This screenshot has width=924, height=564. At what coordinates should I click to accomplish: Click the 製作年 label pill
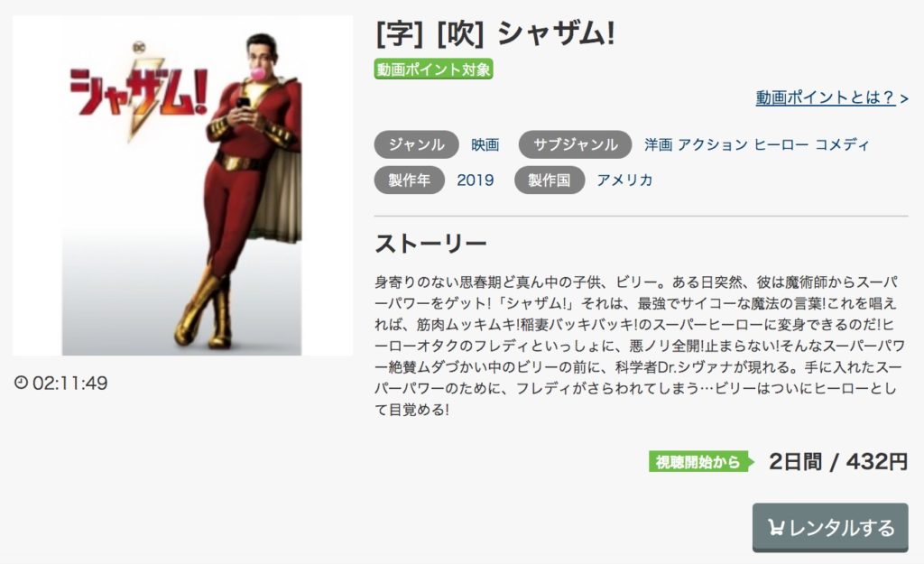pos(409,180)
